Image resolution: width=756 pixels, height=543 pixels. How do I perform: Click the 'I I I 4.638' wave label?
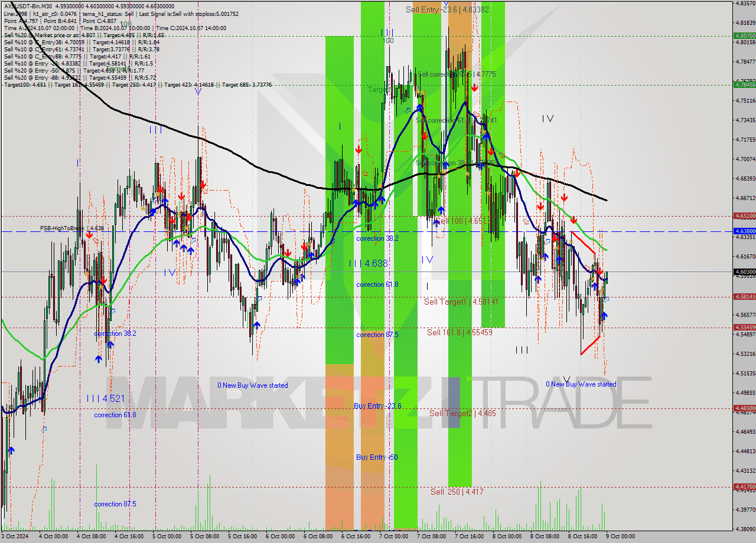click(368, 264)
